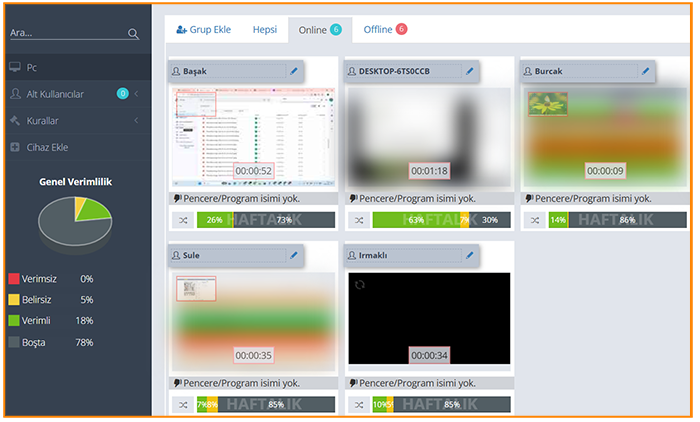Open Sule's screen thumbnail
Image resolution: width=700 pixels, height=422 pixels.
click(x=254, y=322)
